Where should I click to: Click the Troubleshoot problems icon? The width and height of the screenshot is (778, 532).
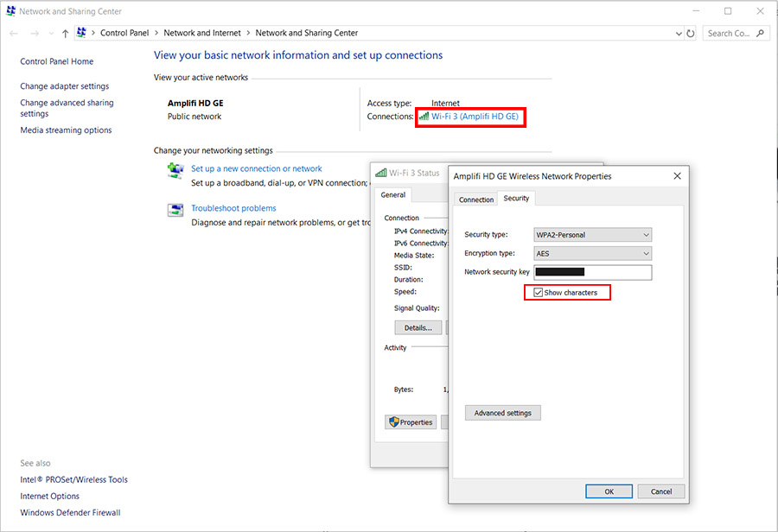coord(175,210)
